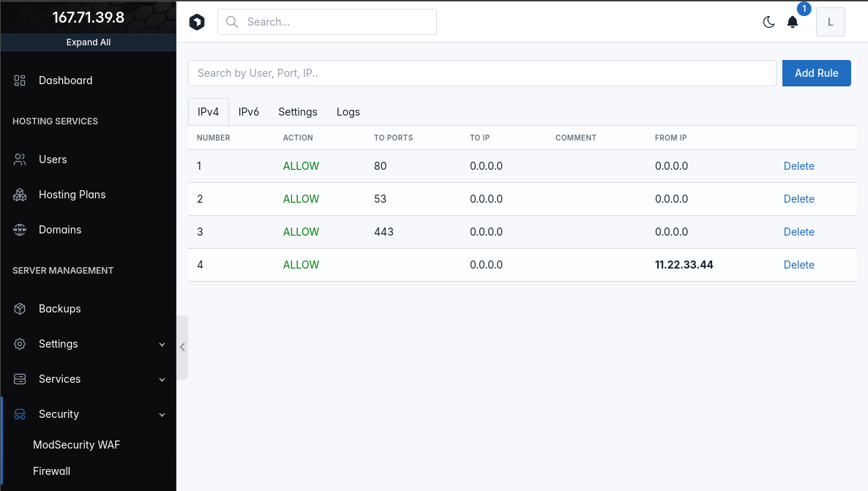Open Hosting Plans via its cubes icon
The image size is (868, 491).
coord(20,195)
